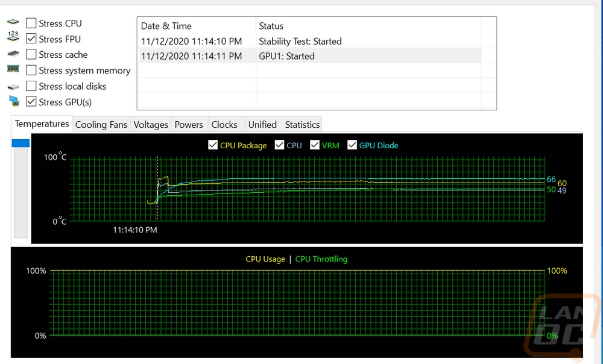This screenshot has width=603, height=364.
Task: Select the 'GPU1: Started' log row
Action: (x=309, y=56)
